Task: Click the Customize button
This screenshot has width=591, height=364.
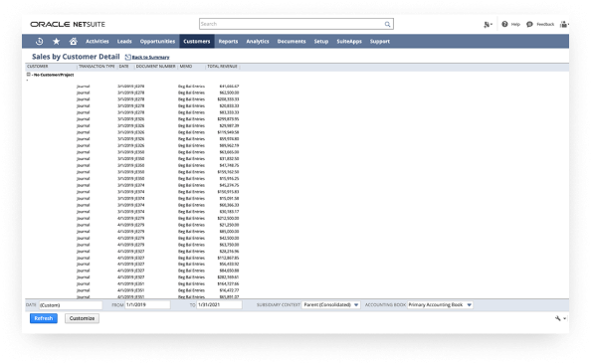Action: (x=82, y=318)
